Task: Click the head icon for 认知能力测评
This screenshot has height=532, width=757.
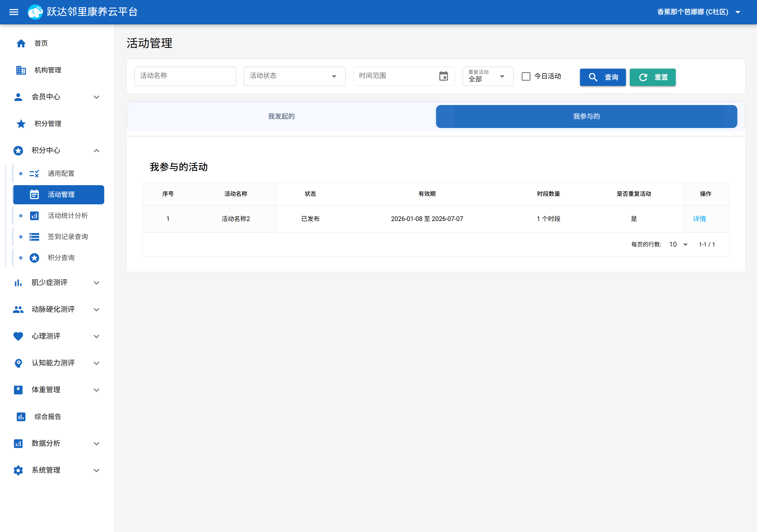Action: [18, 363]
